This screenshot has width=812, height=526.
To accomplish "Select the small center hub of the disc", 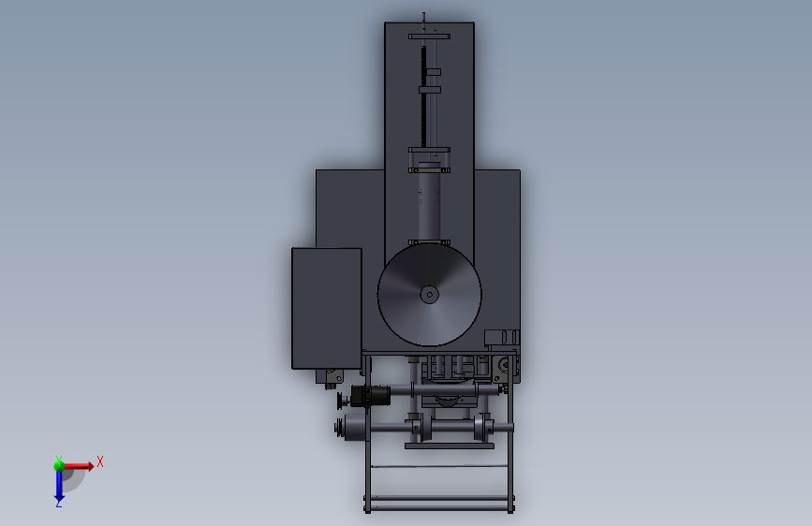I will 429,295.
